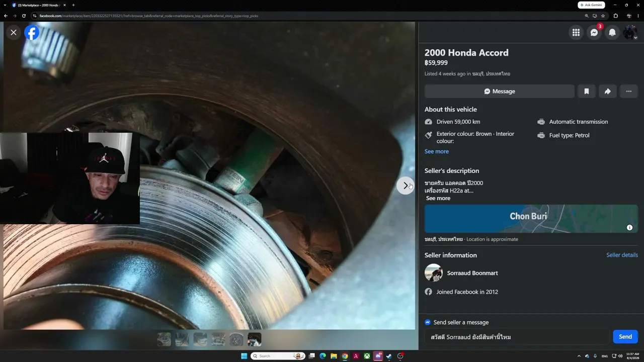Open more options for the listing

[x=629, y=91]
